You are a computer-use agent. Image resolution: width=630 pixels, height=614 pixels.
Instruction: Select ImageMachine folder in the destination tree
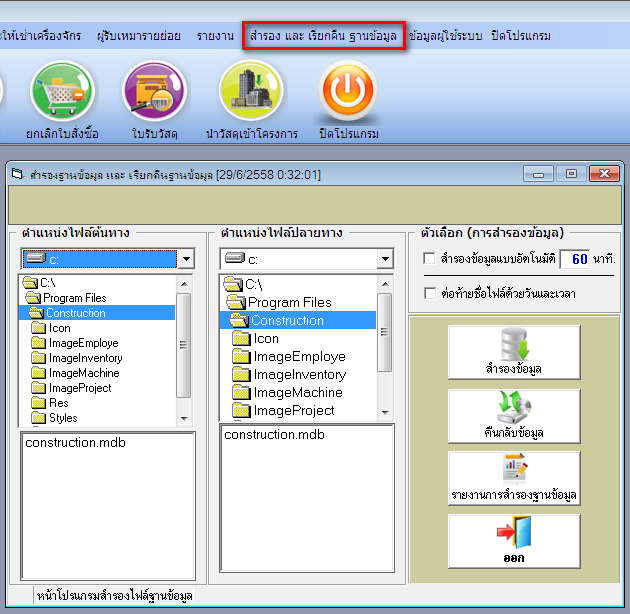click(x=287, y=392)
